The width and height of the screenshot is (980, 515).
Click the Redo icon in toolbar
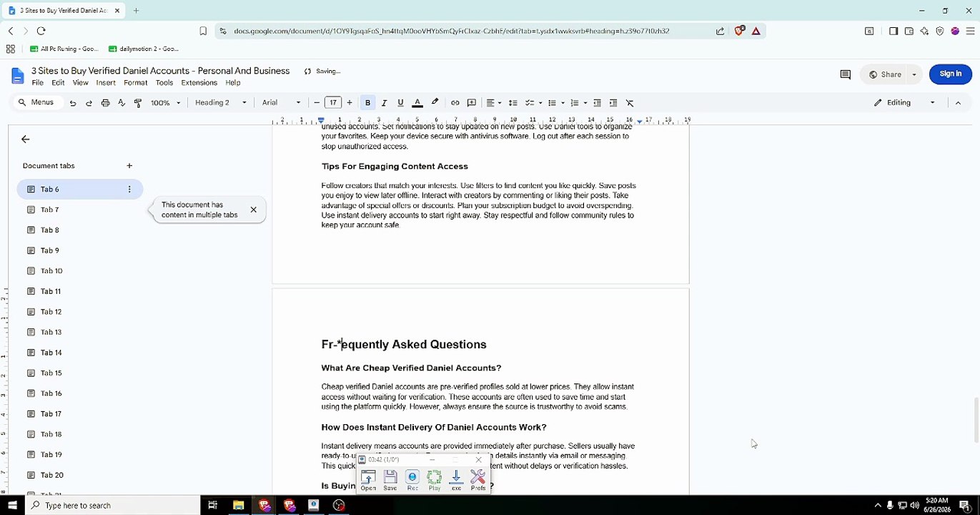point(89,103)
